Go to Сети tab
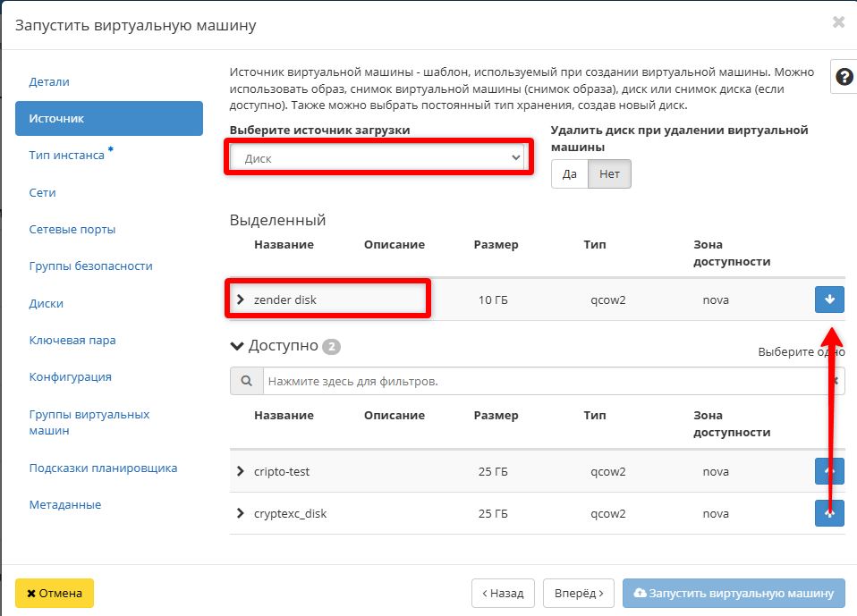The height and width of the screenshot is (616, 857). 43,192
